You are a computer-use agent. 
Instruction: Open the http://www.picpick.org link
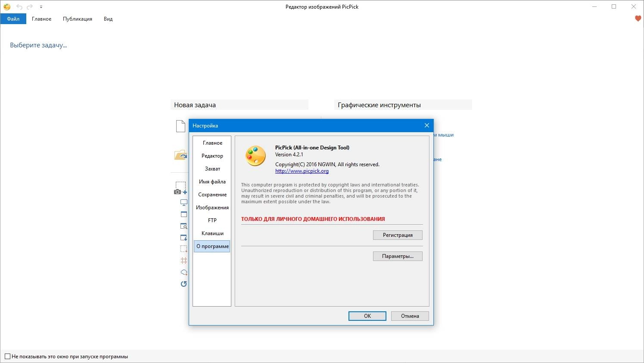point(302,171)
